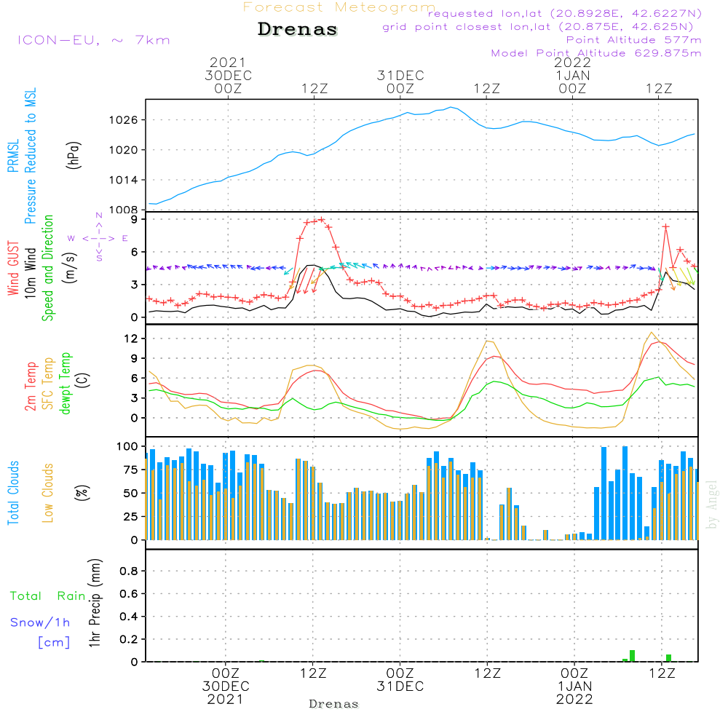Click the "6" tick on temperature axis
Viewport: 728px width, 728px height.
[135, 379]
